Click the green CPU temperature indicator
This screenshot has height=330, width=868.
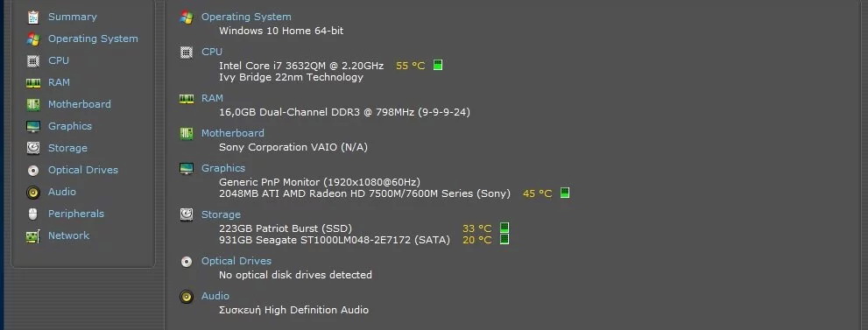pyautogui.click(x=438, y=66)
